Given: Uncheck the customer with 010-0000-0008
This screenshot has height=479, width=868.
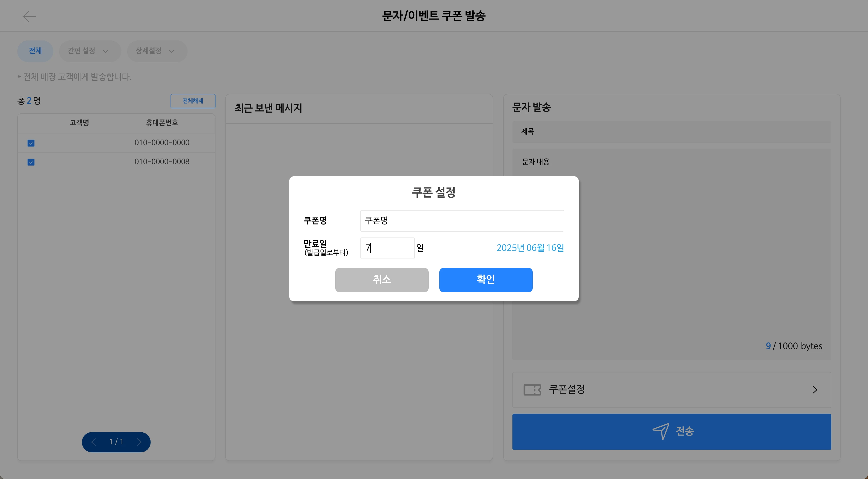Looking at the screenshot, I should coord(31,162).
